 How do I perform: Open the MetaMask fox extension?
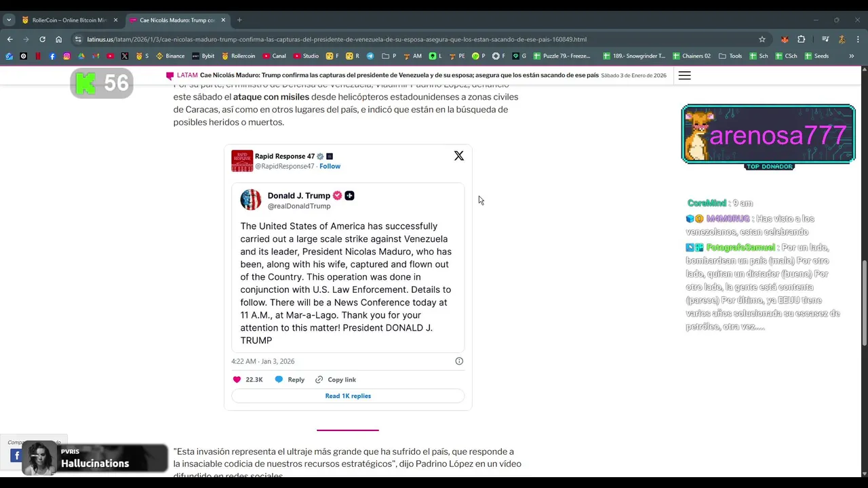785,39
